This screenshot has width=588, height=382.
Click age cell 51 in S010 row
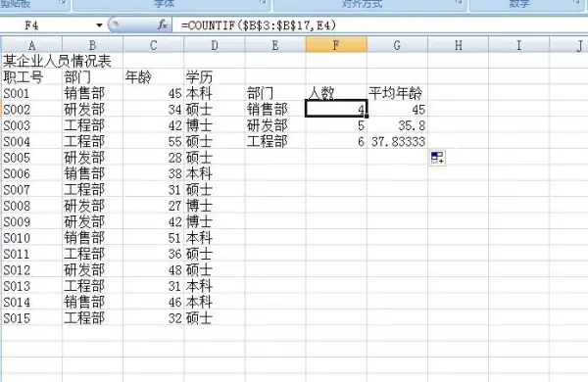coord(154,238)
